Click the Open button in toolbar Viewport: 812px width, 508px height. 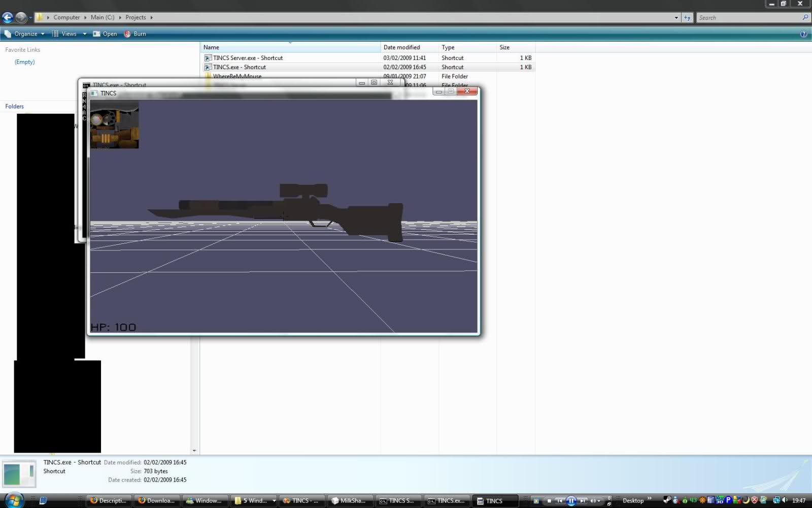[105, 34]
